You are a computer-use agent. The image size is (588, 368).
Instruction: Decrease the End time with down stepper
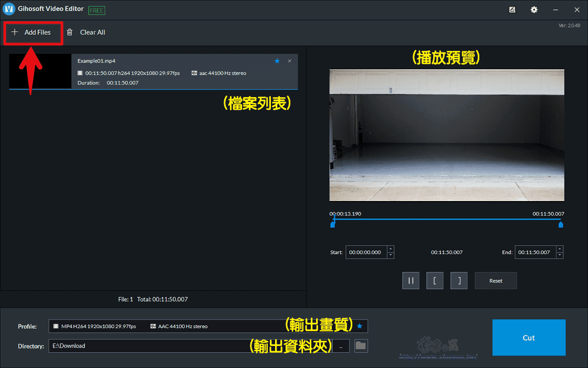coord(560,255)
